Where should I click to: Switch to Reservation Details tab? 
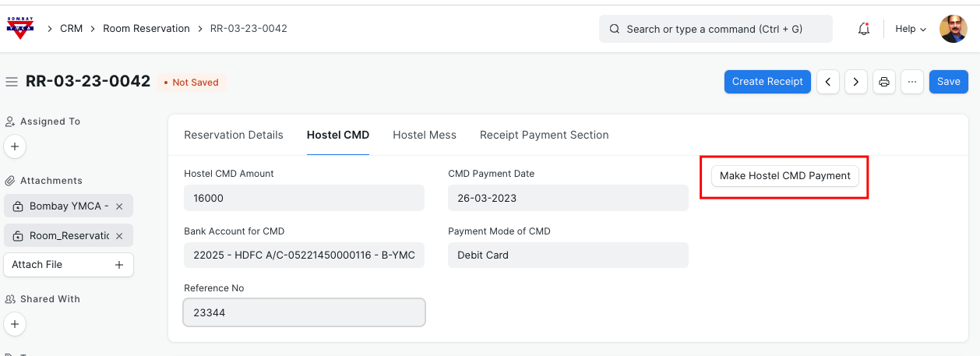(x=234, y=135)
